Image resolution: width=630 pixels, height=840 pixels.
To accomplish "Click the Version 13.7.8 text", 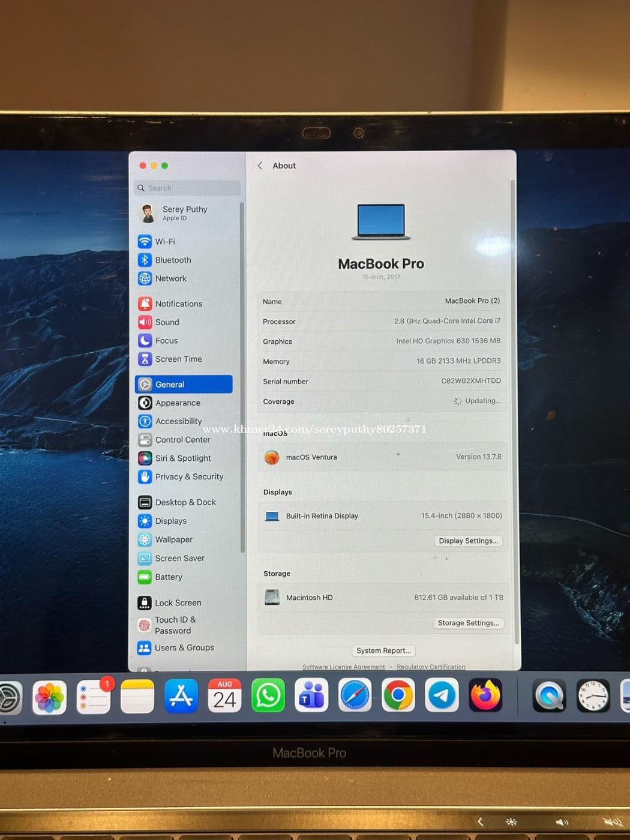I will click(478, 457).
